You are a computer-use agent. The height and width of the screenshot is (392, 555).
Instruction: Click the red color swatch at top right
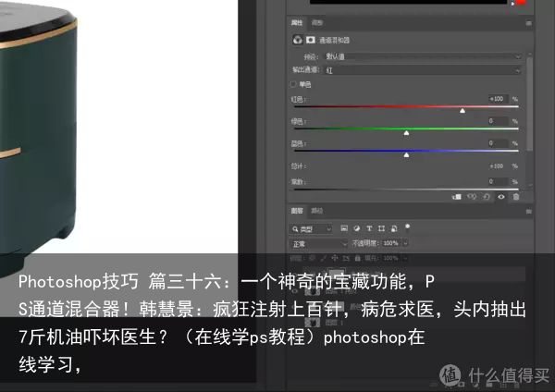tap(521, 3)
